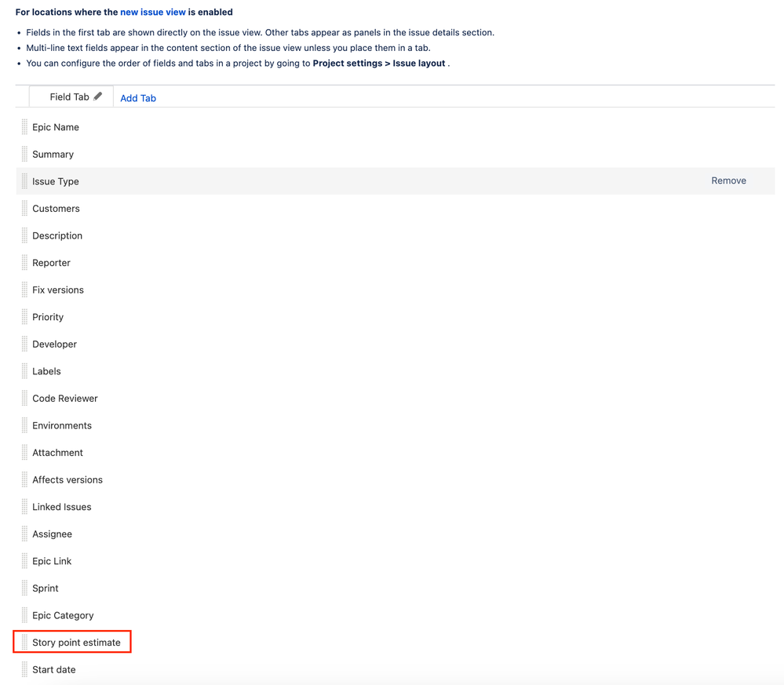Click the drag handle next to Summary
Screen dimensions: 784x685
pyautogui.click(x=24, y=154)
